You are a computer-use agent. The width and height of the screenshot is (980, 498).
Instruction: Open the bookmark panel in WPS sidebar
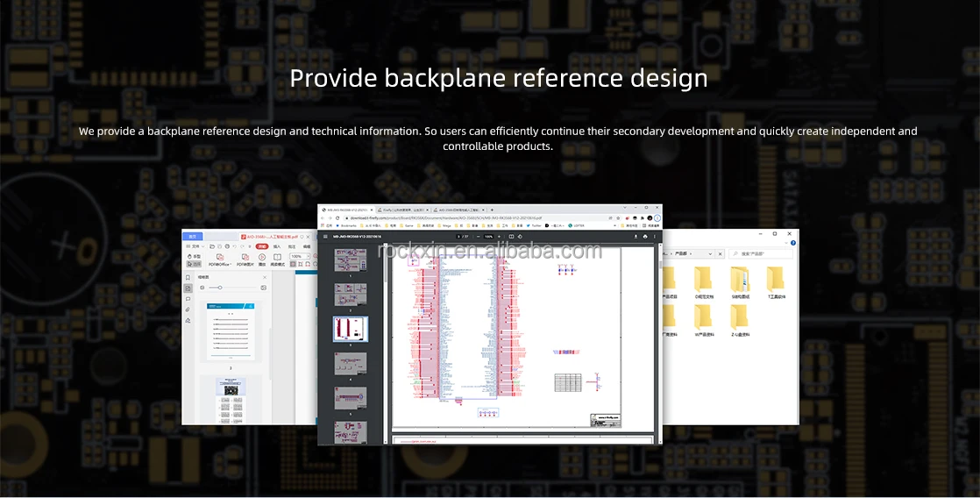[x=188, y=277]
